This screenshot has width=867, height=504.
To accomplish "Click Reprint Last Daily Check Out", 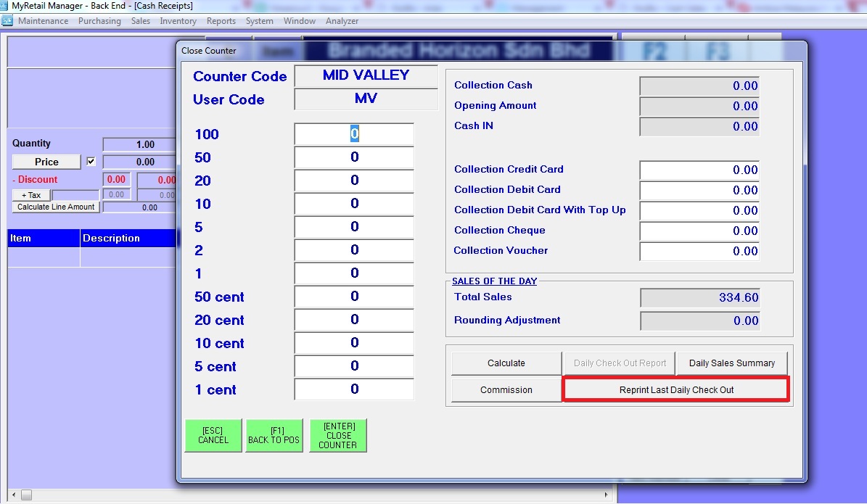I will coord(676,389).
